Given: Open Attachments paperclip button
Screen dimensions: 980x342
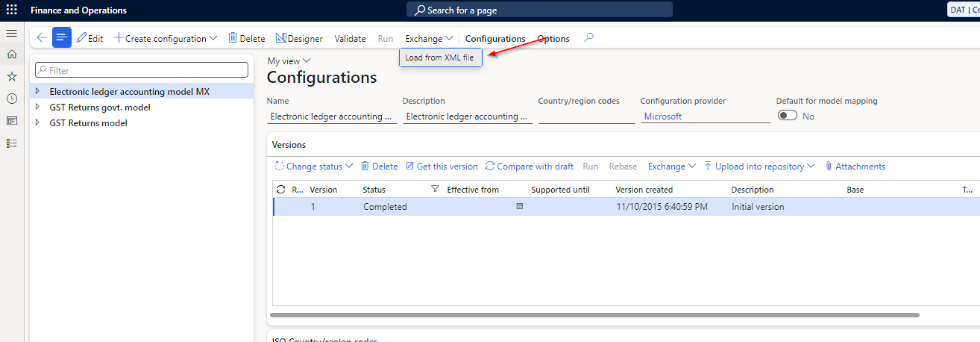Looking at the screenshot, I should click(x=855, y=167).
